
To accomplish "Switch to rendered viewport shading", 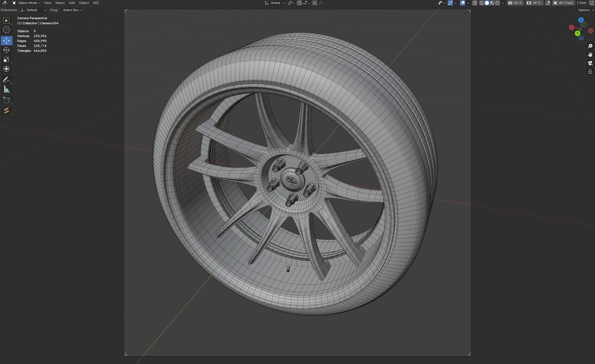I will pos(498,3).
